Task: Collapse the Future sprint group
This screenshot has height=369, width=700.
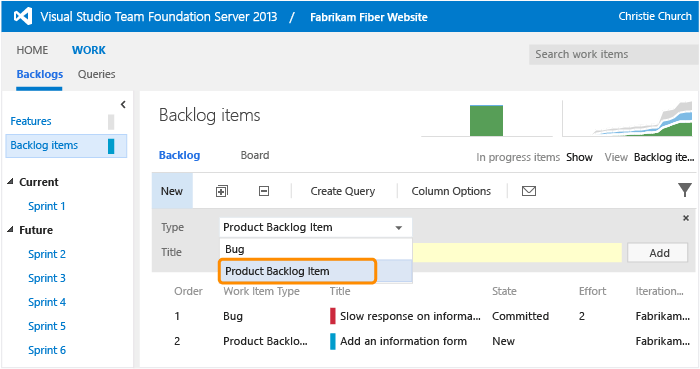Action: click(10, 229)
